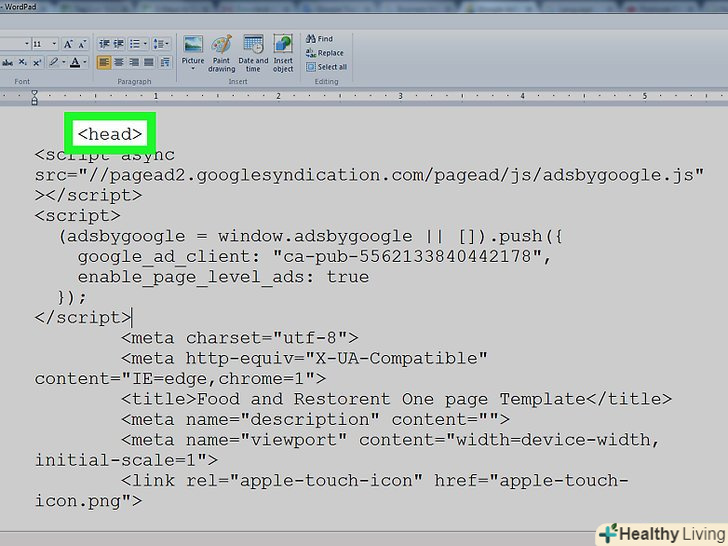Align text left

point(104,62)
